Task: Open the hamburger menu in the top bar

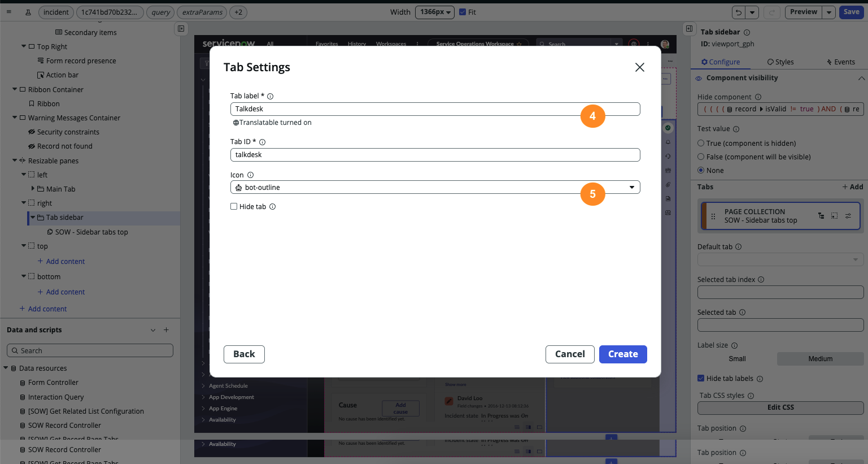Action: pyautogui.click(x=9, y=12)
